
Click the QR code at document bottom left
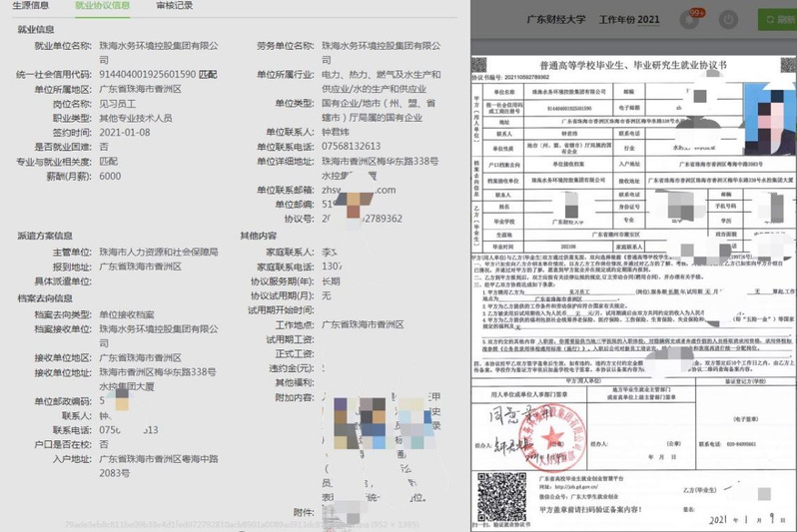point(490,491)
